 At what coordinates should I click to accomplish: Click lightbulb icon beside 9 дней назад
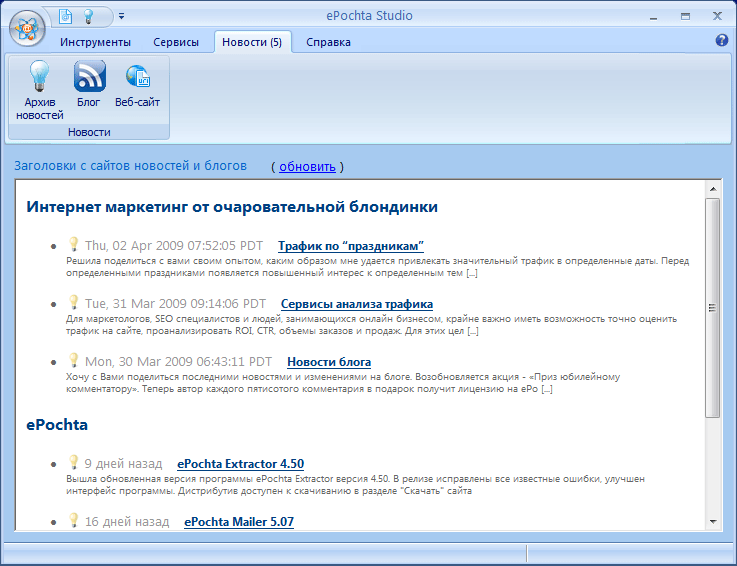(x=73, y=462)
